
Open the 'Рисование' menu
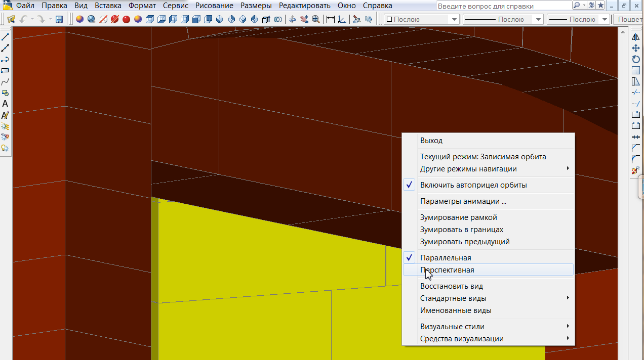[214, 6]
